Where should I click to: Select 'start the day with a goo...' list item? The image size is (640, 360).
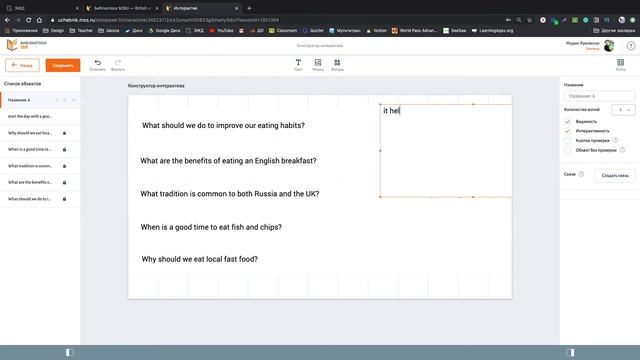click(40, 116)
